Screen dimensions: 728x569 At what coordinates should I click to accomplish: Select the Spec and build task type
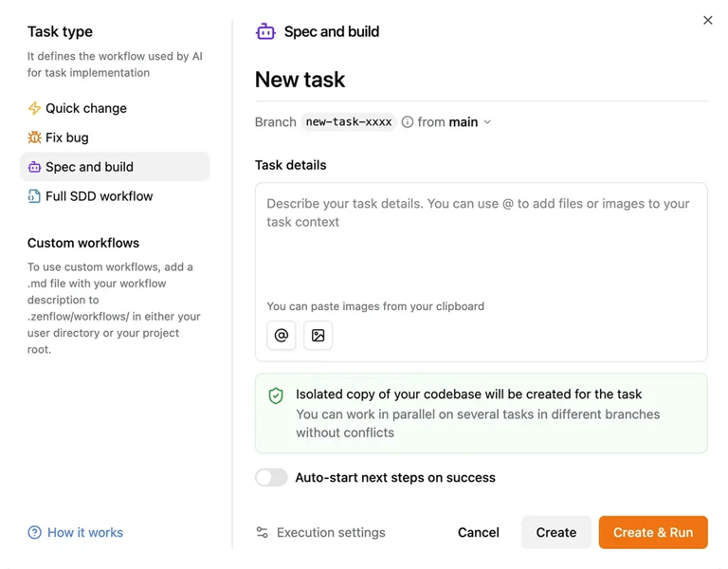point(115,167)
